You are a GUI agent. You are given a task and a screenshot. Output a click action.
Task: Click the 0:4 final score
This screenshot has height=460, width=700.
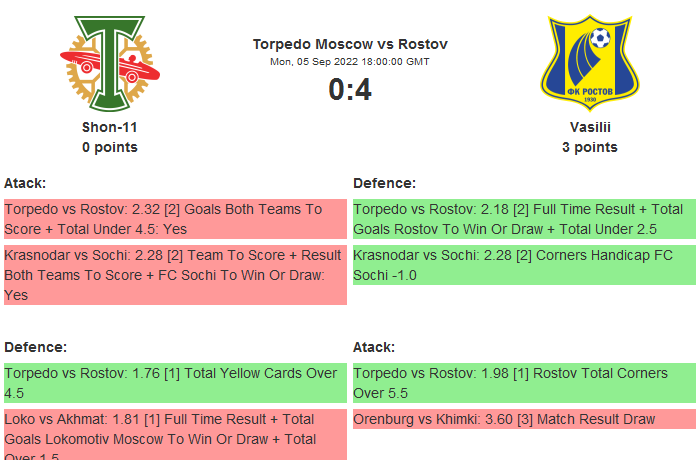(350, 90)
